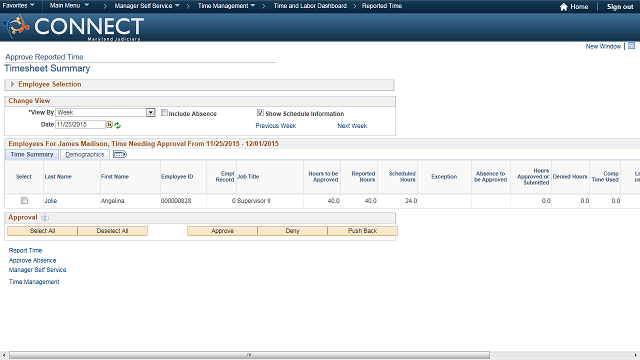The height and width of the screenshot is (360, 640).
Task: Click into the Date input field
Action: click(x=80, y=124)
